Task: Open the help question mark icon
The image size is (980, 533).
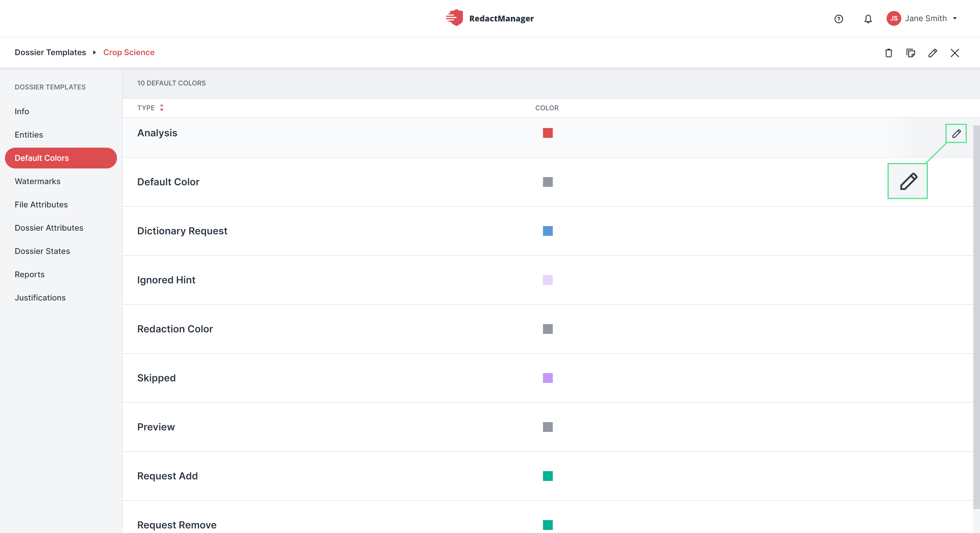Action: click(x=839, y=19)
